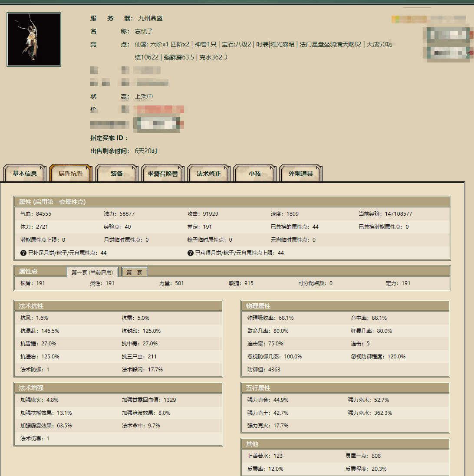This screenshot has width=474, height=476.
Task: Open the 基本信息 tab
Action: click(25, 173)
